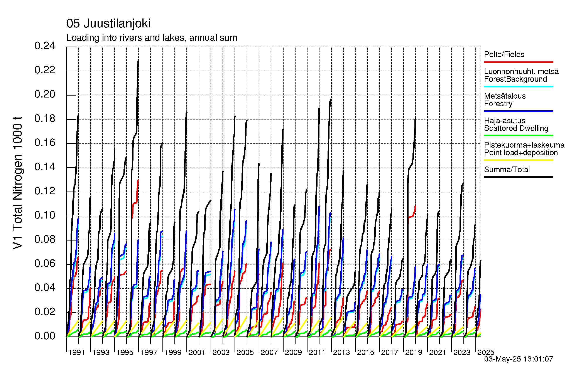Click the y-axis value 0.06

click(x=45, y=264)
